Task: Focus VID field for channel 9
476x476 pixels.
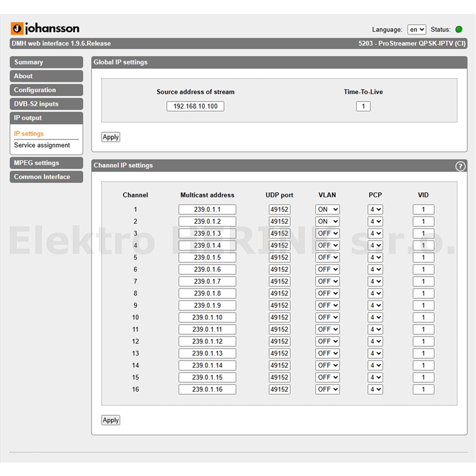Action: [423, 305]
